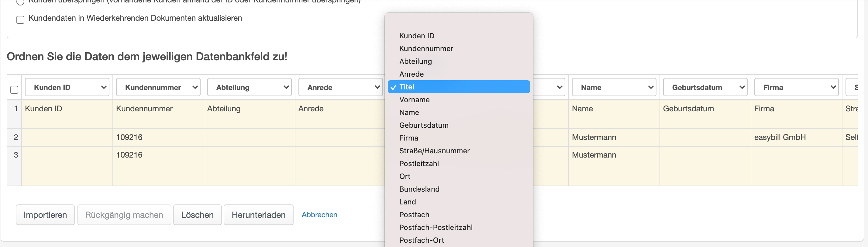Click the Herunterladen button

pyautogui.click(x=258, y=215)
